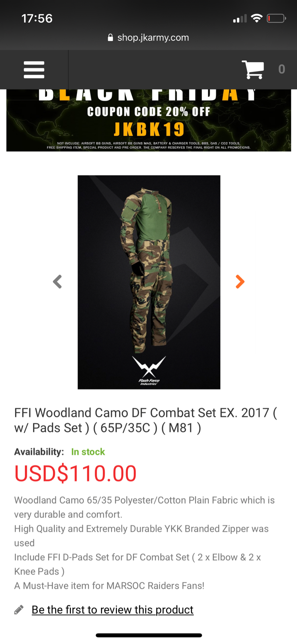The height and width of the screenshot is (644, 297).
Task: Tap the battery indicator in status bar
Action: (x=276, y=18)
